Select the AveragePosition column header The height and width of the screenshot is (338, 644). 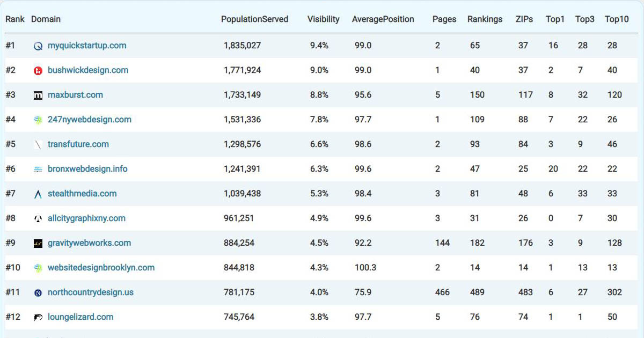383,19
